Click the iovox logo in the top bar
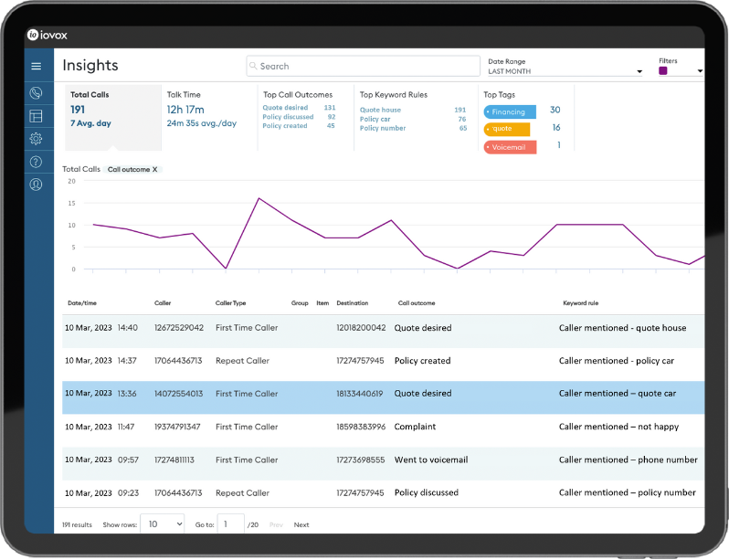The width and height of the screenshot is (729, 560). pyautogui.click(x=48, y=35)
